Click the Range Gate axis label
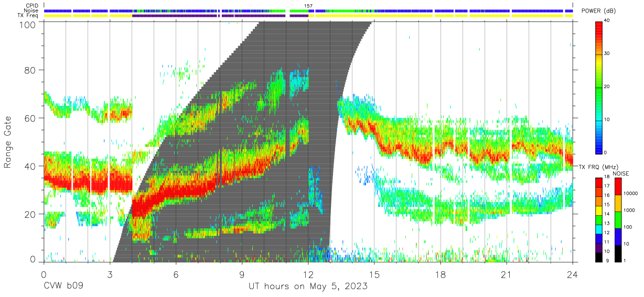644x297 pixels. 8,142
